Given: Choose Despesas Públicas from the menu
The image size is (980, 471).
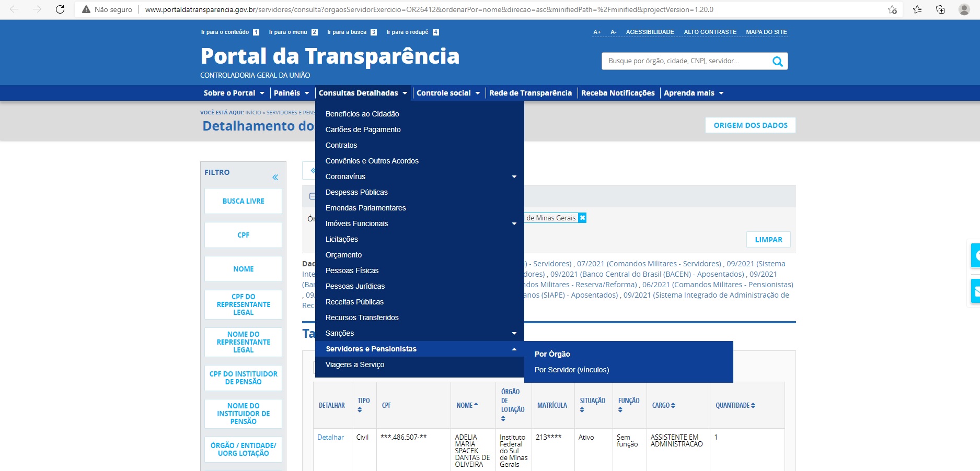Looking at the screenshot, I should point(356,192).
